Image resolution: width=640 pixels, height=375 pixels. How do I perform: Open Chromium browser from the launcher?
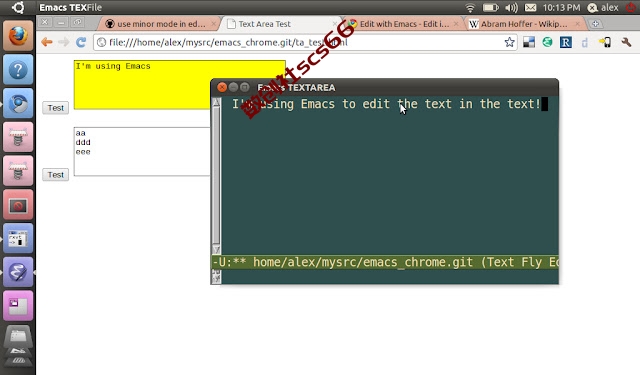click(18, 103)
